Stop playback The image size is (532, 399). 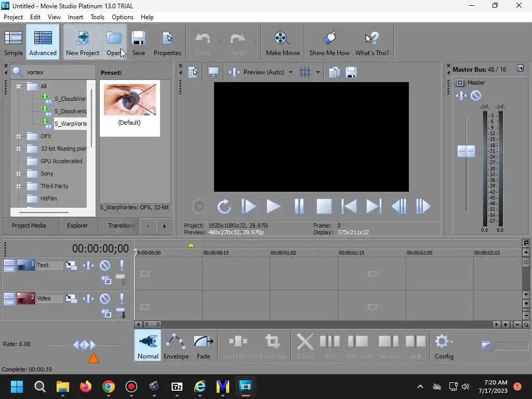[324, 206]
